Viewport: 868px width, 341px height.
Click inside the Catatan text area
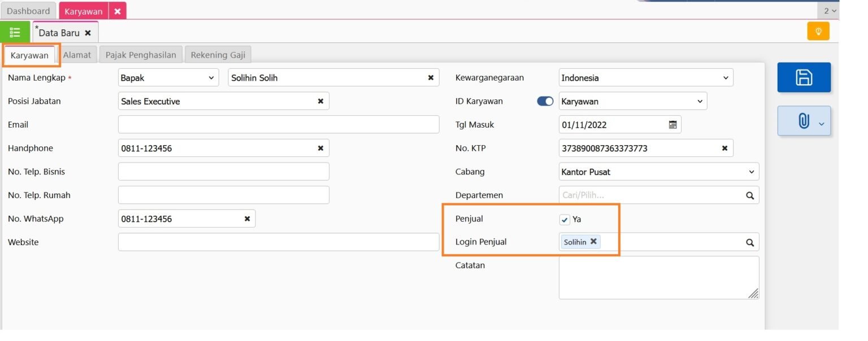[x=658, y=277]
